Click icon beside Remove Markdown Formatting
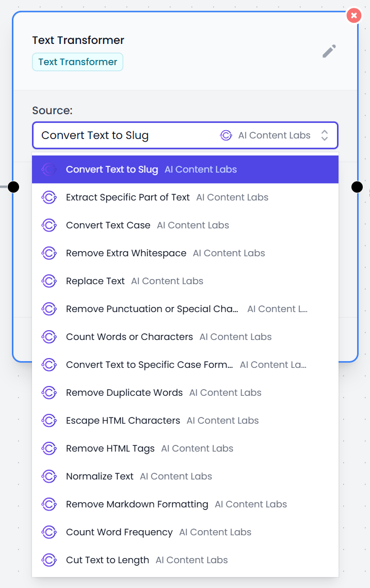The image size is (370, 588). pos(49,504)
